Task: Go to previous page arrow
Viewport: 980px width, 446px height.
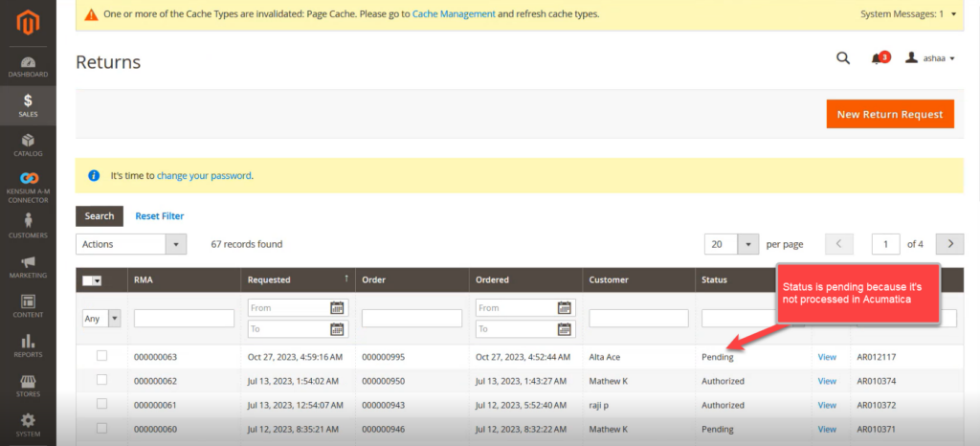Action: pyautogui.click(x=839, y=244)
